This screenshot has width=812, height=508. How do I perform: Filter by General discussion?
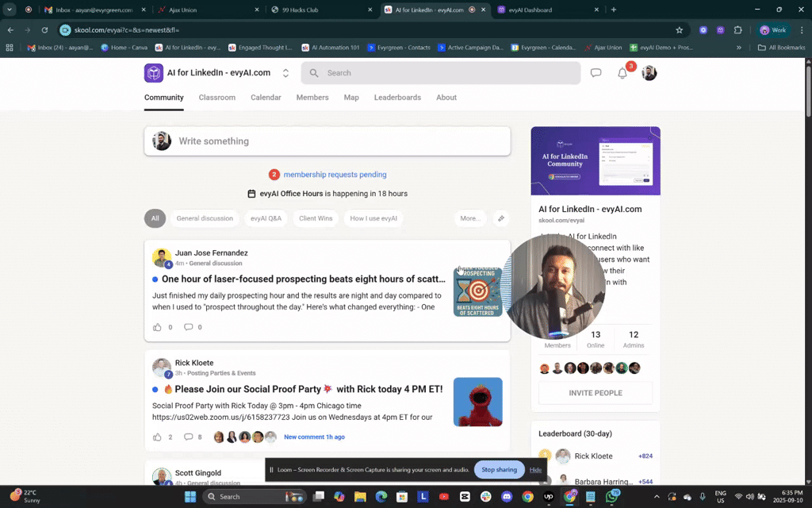point(205,218)
